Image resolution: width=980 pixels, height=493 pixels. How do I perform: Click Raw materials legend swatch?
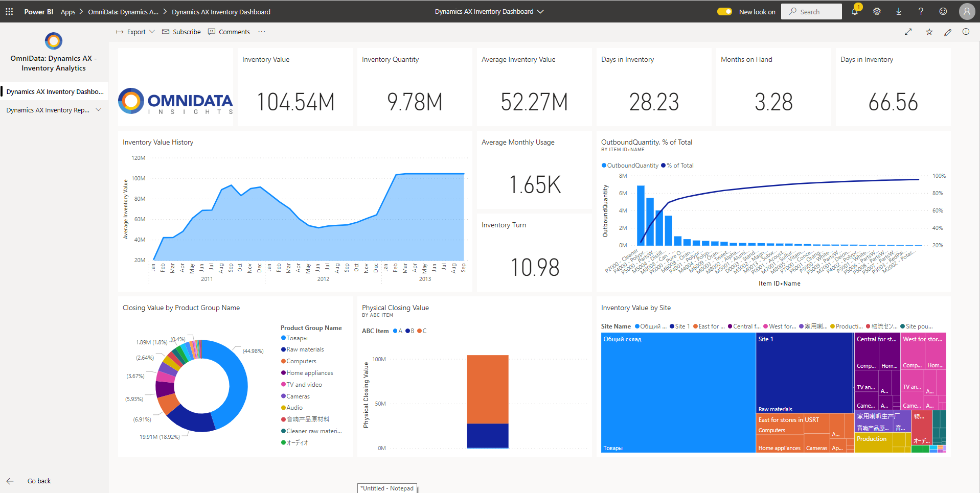click(283, 349)
